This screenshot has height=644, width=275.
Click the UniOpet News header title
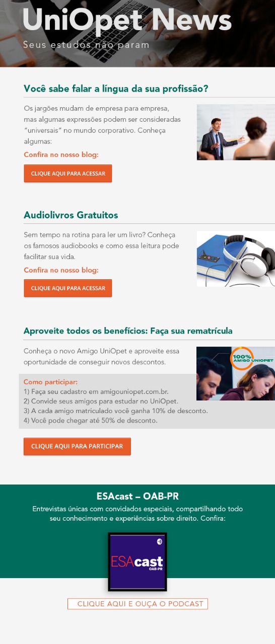pyautogui.click(x=127, y=20)
